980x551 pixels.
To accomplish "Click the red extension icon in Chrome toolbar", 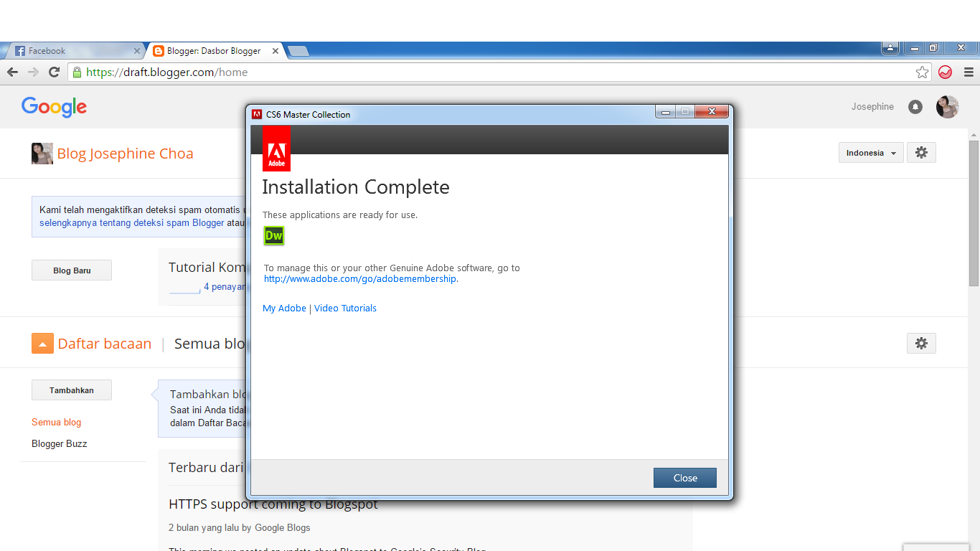I will (x=946, y=72).
